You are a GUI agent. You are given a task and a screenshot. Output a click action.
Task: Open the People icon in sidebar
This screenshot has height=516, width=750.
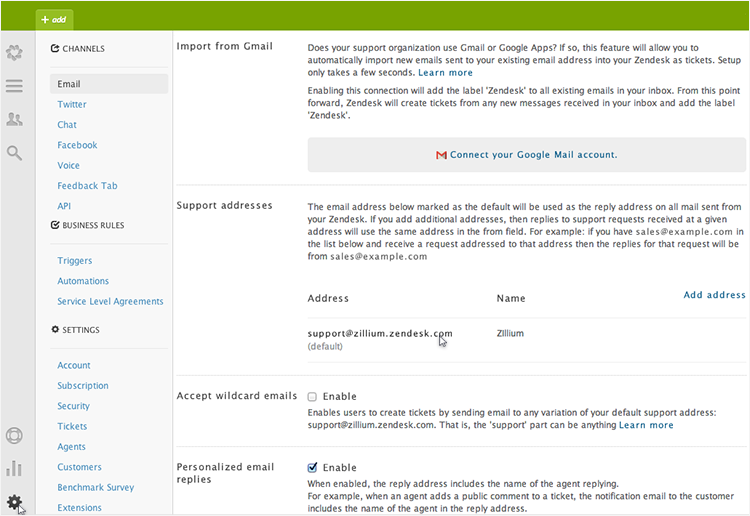click(x=14, y=120)
